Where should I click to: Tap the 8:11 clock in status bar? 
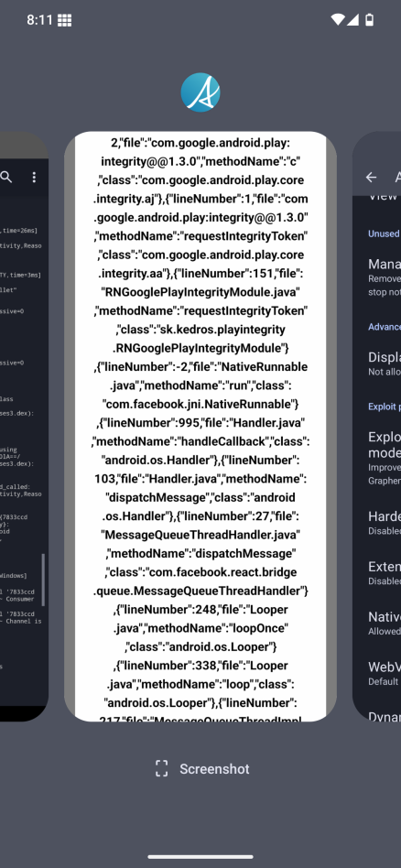click(x=39, y=20)
